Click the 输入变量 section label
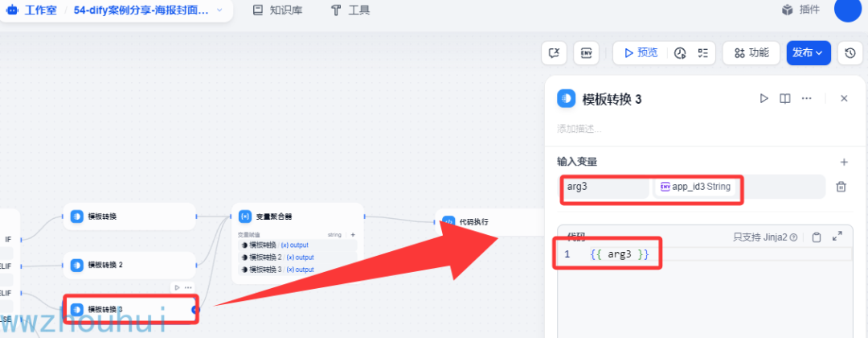The width and height of the screenshot is (868, 338). [577, 162]
